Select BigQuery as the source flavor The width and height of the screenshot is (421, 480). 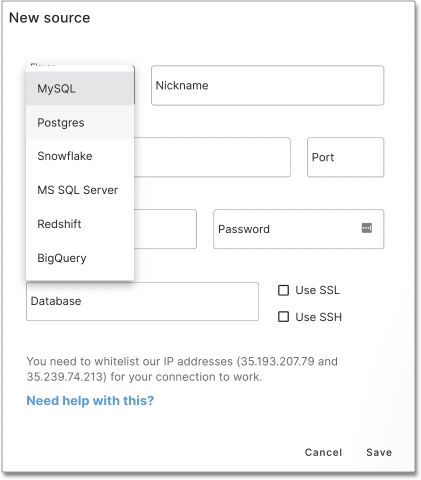click(80, 258)
